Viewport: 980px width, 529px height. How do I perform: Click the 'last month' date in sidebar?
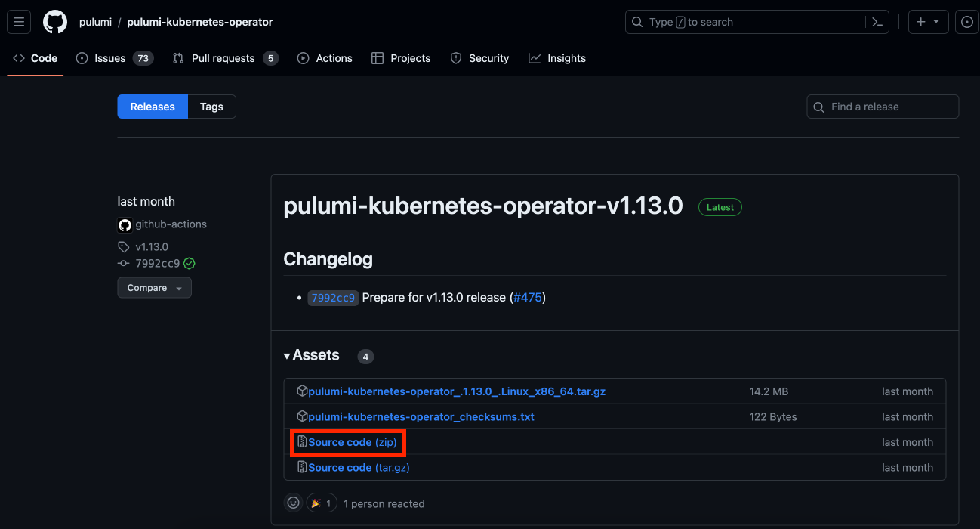[x=146, y=201]
